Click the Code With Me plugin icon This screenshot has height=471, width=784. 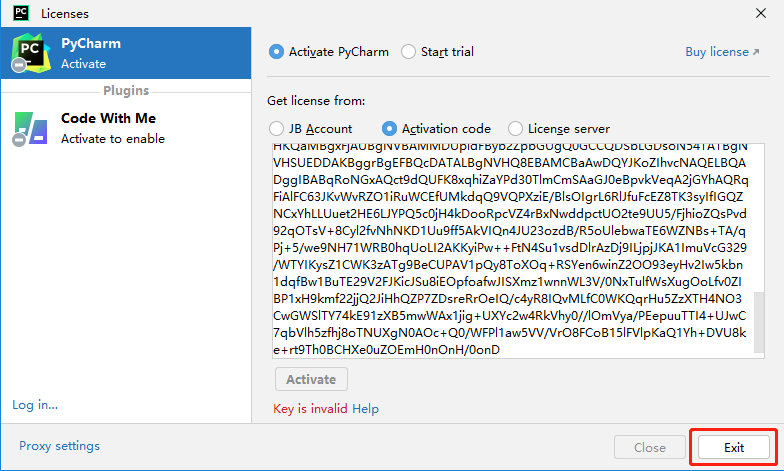29,128
